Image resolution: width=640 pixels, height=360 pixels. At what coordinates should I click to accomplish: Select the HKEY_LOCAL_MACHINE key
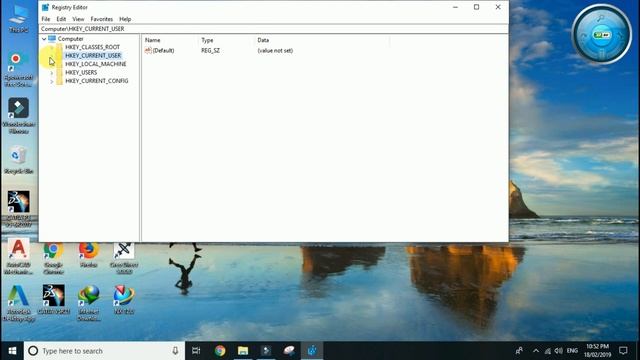(x=96, y=64)
